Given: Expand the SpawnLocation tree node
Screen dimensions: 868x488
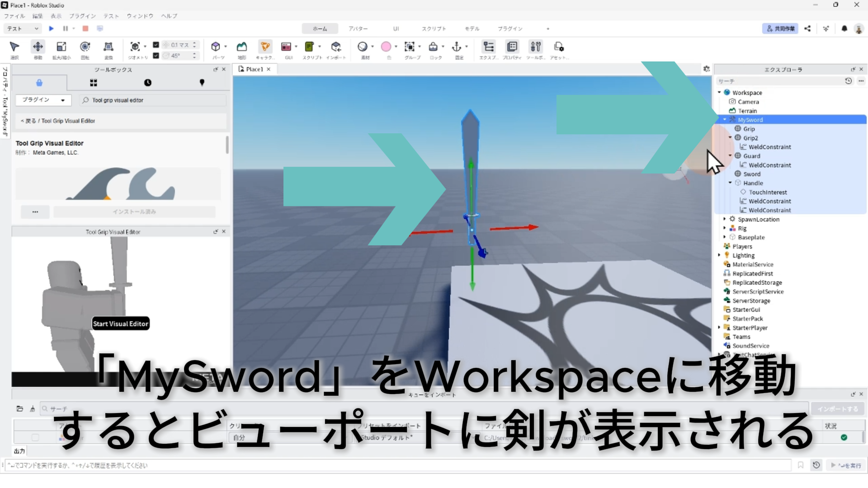Looking at the screenshot, I should pyautogui.click(x=725, y=219).
